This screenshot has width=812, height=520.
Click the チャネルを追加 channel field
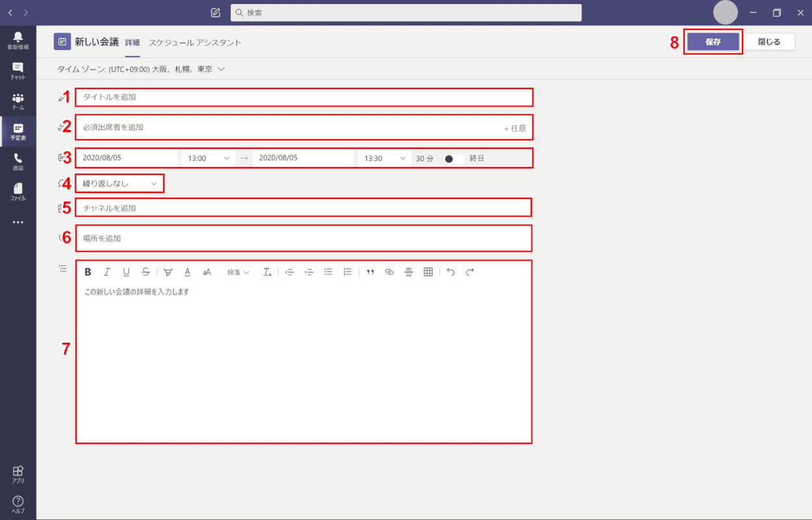[304, 208]
